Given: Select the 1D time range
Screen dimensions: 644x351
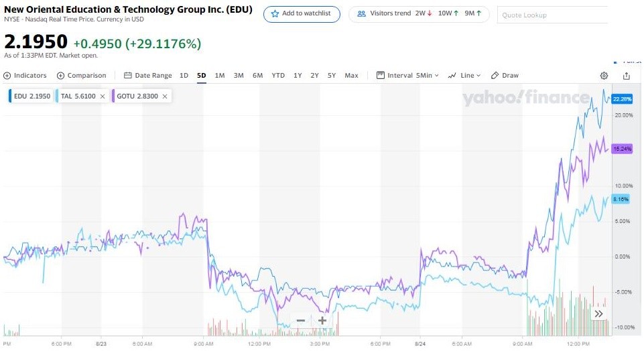Looking at the screenshot, I should [184, 76].
